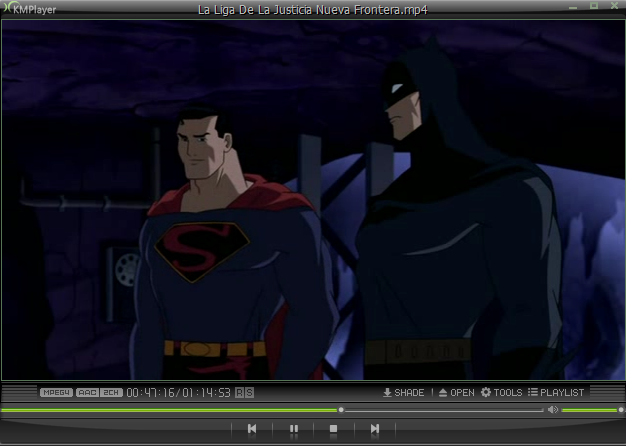Stop the video playback
Viewport: 626px width, 448px height.
[x=333, y=429]
